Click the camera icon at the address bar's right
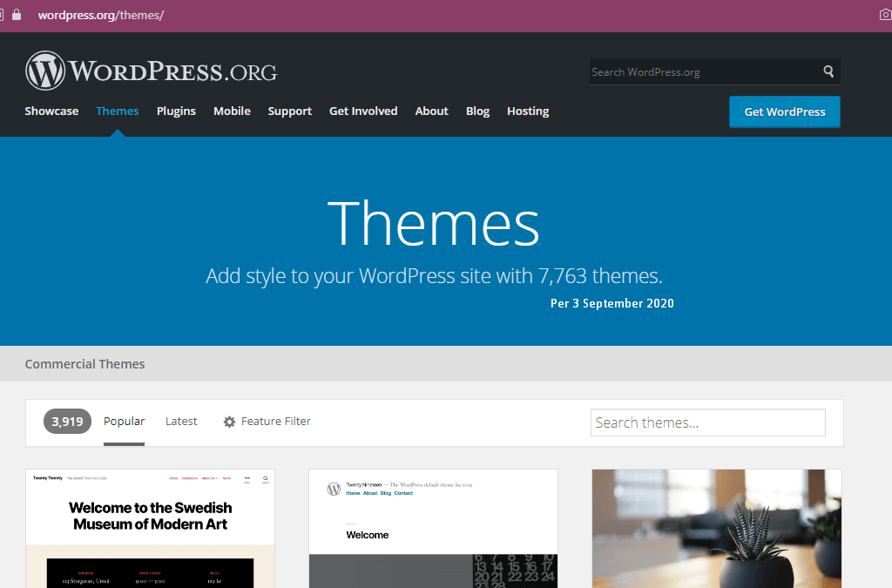892x588 pixels. click(x=886, y=15)
